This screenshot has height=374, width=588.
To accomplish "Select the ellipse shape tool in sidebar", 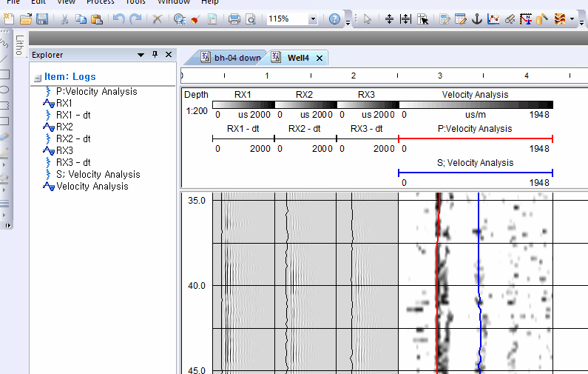I will click(4, 90).
